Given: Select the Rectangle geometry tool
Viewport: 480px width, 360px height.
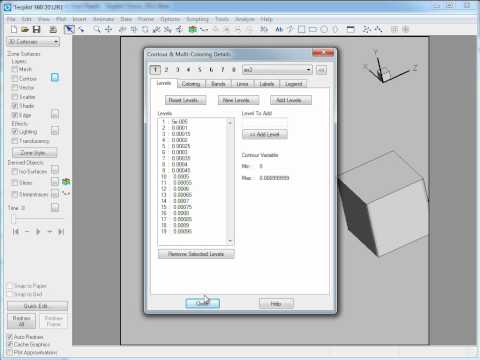Looking at the screenshot, I should point(313,29).
